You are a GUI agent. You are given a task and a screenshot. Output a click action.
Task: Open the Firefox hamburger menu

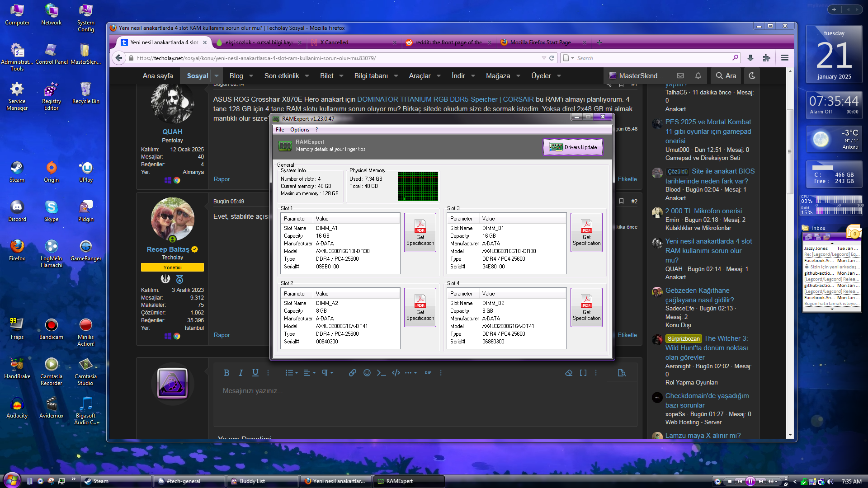tap(785, 58)
